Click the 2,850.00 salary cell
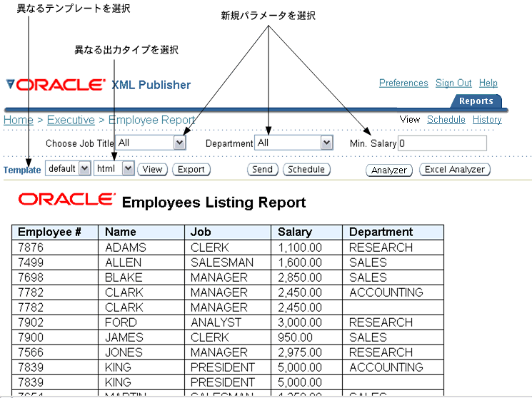532x398 pixels. pyautogui.click(x=307, y=277)
